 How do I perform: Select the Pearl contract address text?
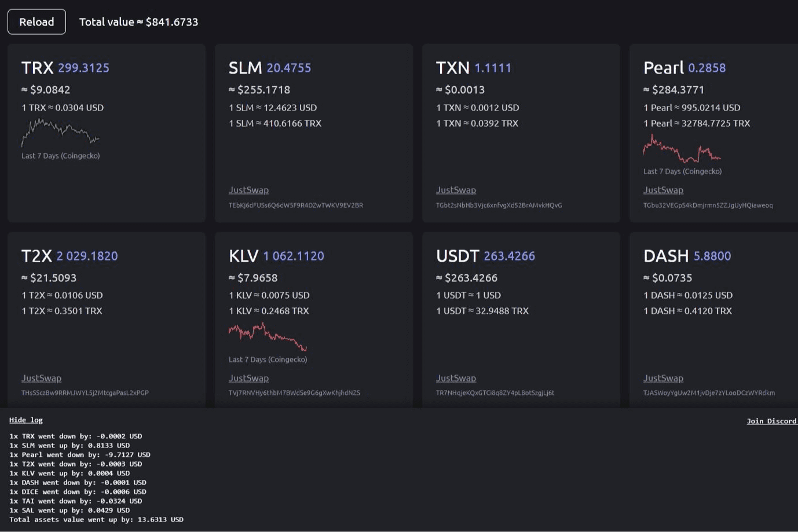click(708, 205)
